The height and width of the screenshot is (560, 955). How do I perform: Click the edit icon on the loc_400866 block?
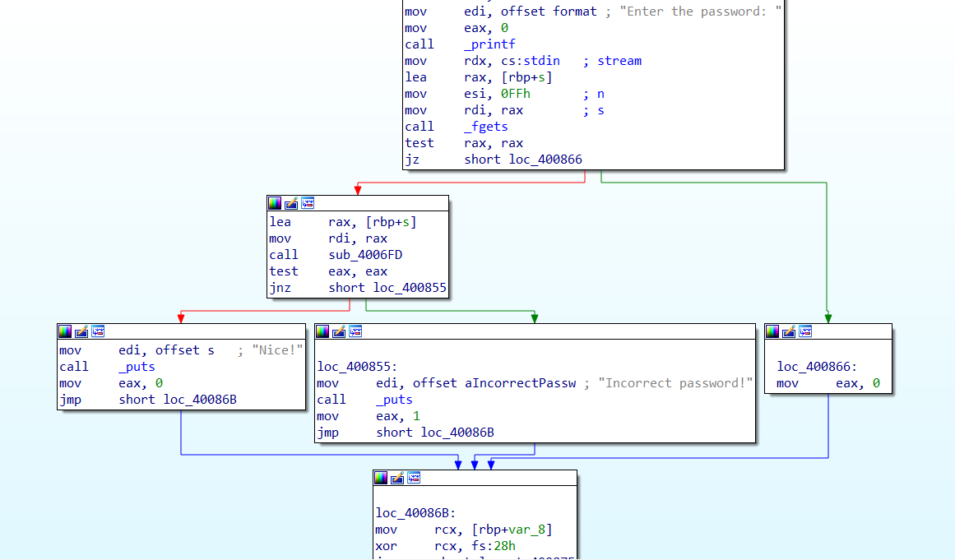coord(789,331)
